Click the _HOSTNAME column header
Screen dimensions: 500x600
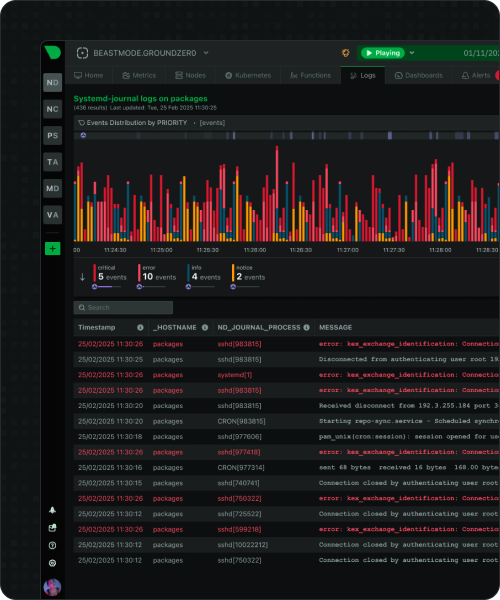pos(175,328)
